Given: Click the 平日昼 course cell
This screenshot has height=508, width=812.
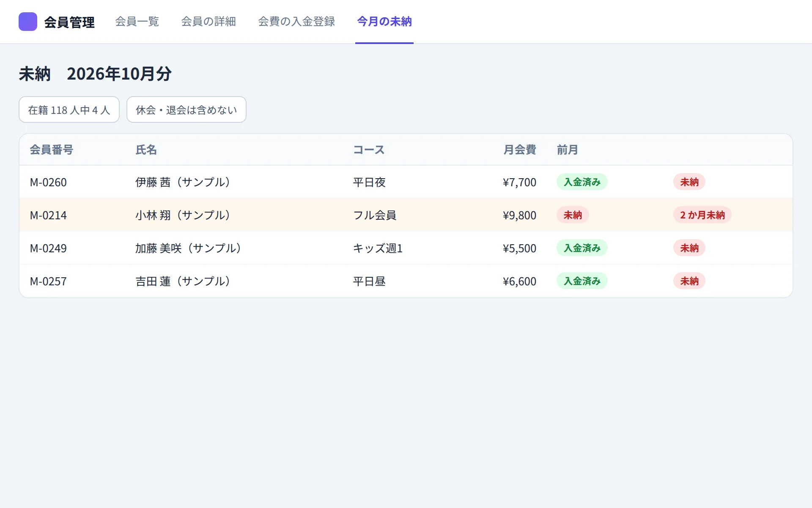Looking at the screenshot, I should pos(369,281).
